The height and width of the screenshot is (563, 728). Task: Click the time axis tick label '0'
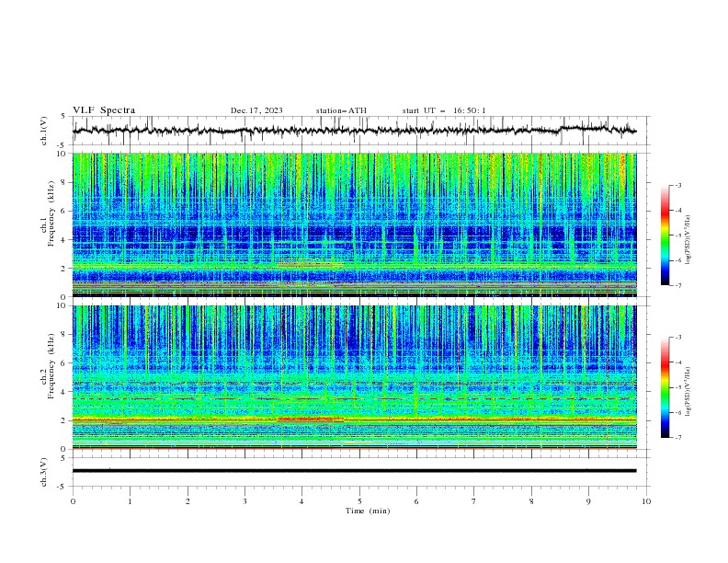click(73, 501)
